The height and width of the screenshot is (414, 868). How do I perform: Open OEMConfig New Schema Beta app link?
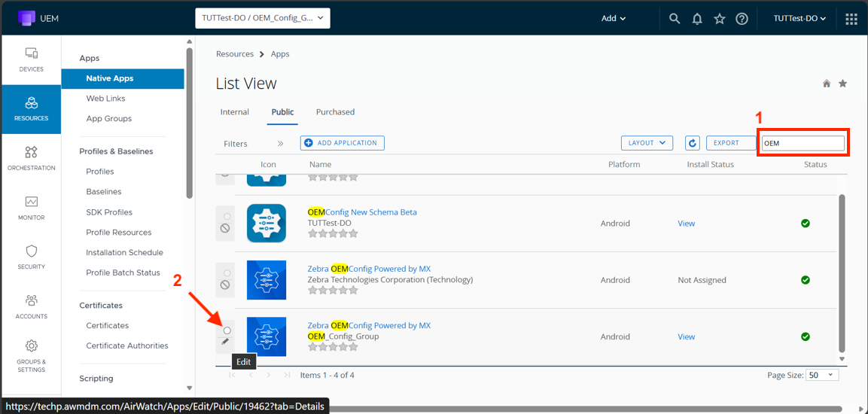(x=362, y=212)
